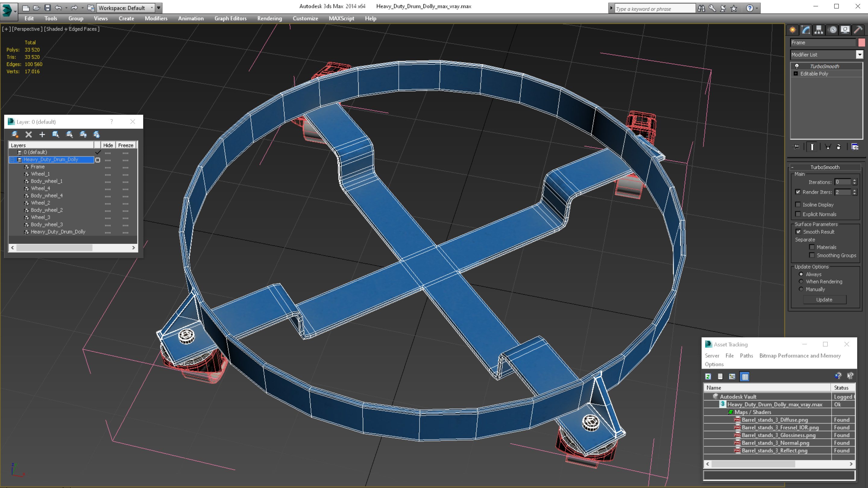Expand Editable Poly sub-objects
868x488 pixels.
click(x=796, y=74)
